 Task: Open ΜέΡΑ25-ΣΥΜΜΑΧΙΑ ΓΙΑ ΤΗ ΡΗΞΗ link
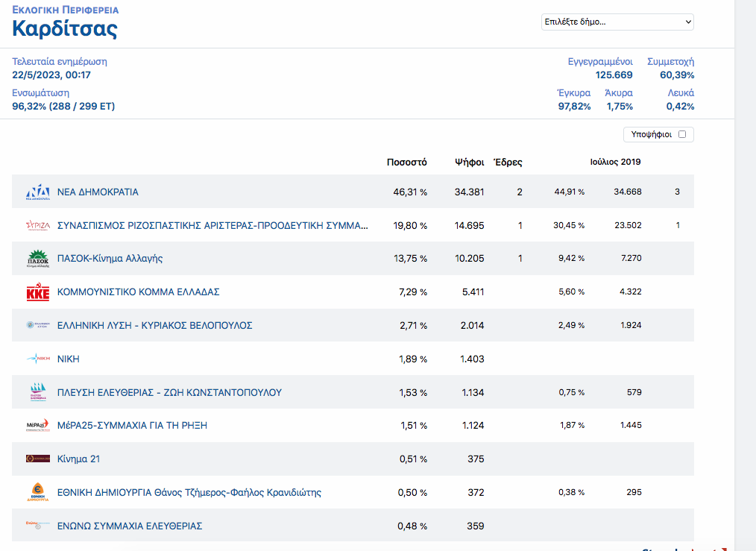pos(132,425)
